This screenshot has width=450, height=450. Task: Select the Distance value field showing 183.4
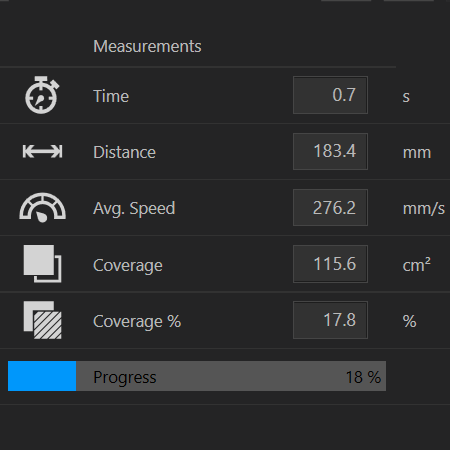click(x=330, y=151)
